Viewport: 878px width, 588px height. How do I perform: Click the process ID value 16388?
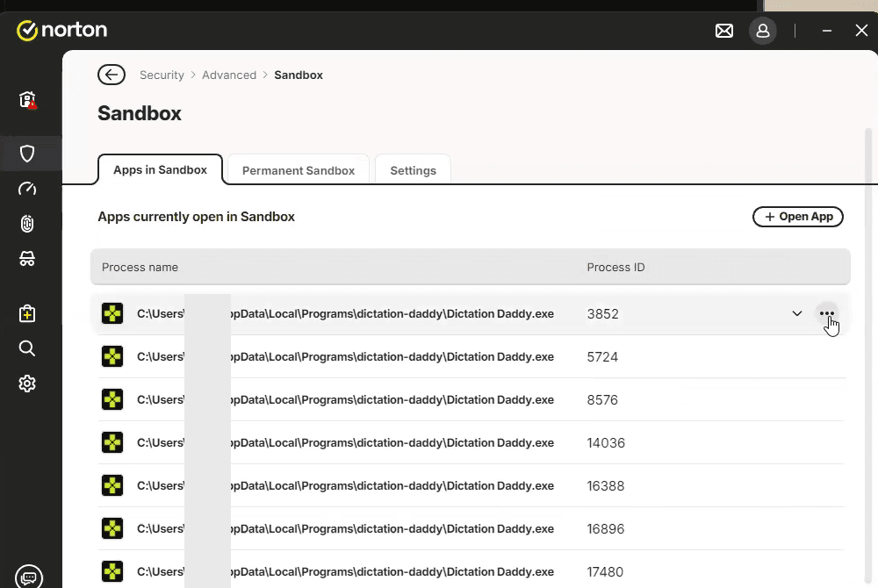(x=605, y=486)
